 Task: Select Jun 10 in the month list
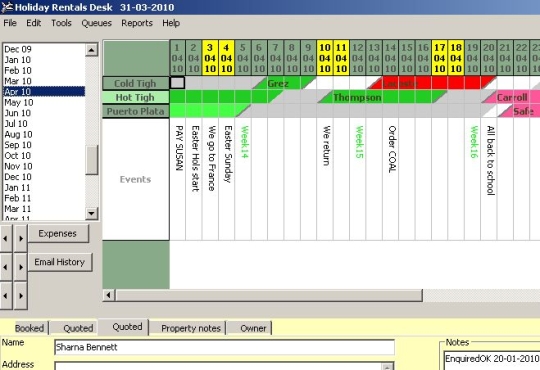[x=44, y=113]
